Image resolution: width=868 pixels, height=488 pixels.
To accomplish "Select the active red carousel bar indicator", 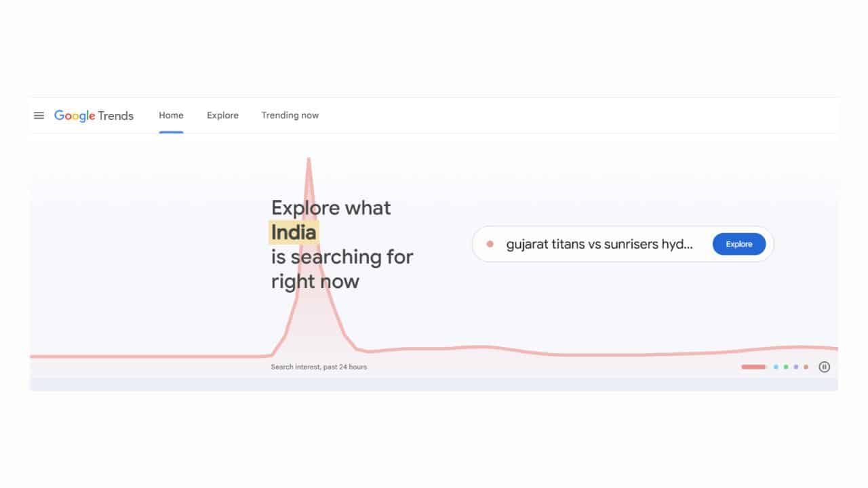I will point(753,367).
